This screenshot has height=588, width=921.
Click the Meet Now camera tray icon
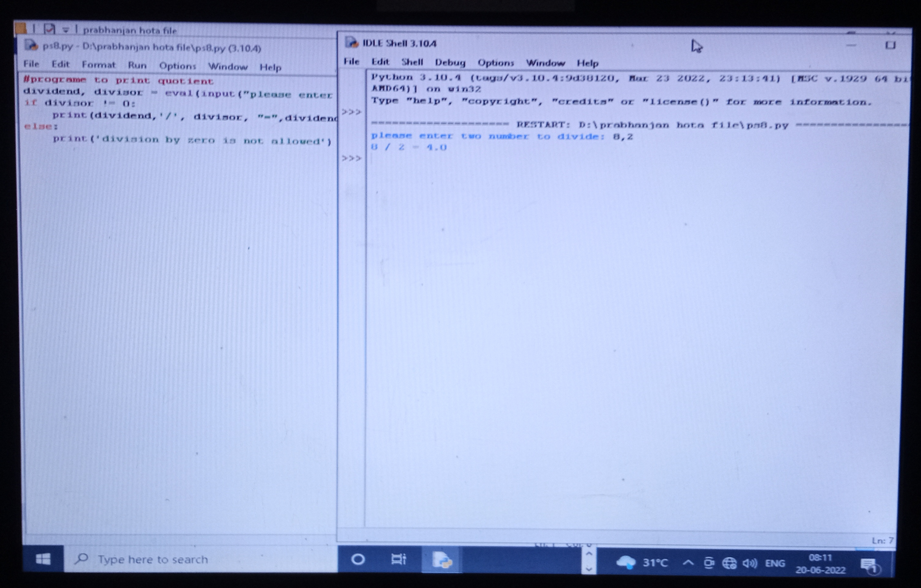709,563
